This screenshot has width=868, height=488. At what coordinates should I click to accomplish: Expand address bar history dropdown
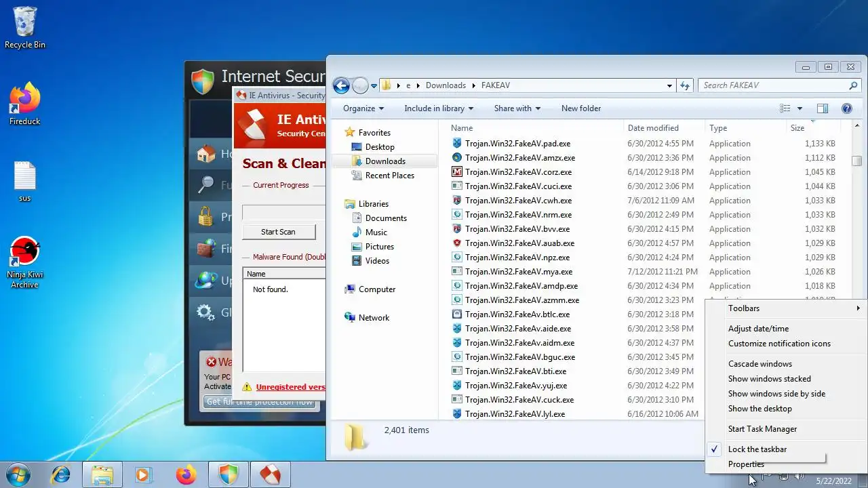(669, 85)
